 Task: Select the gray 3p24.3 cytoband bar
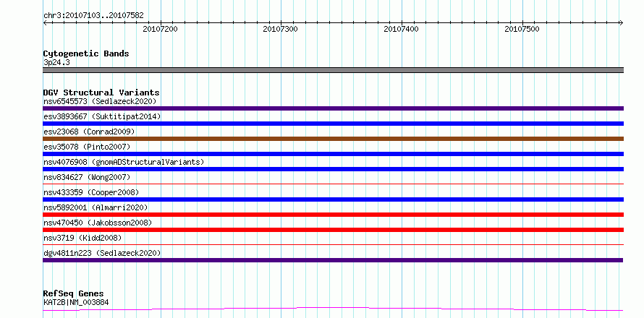(333, 70)
